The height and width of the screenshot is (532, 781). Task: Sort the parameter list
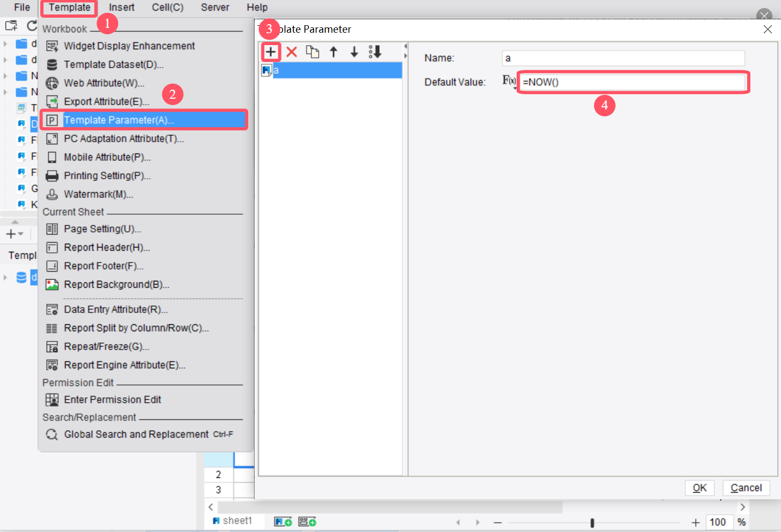coord(375,52)
